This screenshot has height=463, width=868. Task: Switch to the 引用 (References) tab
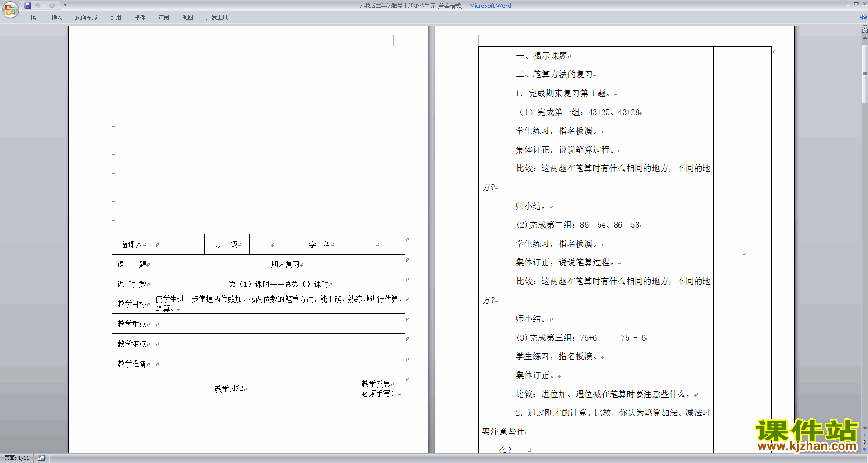tap(115, 17)
